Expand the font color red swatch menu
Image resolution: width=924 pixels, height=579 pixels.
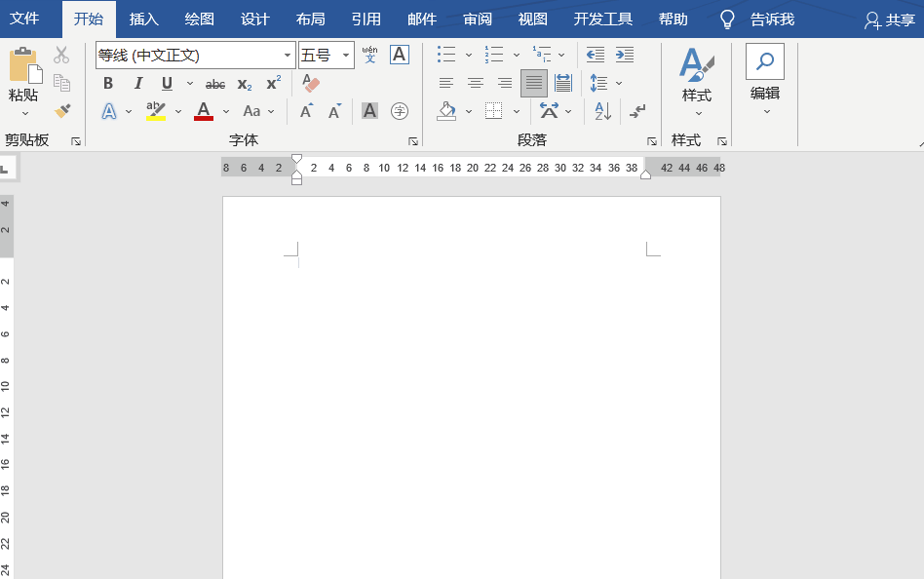coord(225,110)
